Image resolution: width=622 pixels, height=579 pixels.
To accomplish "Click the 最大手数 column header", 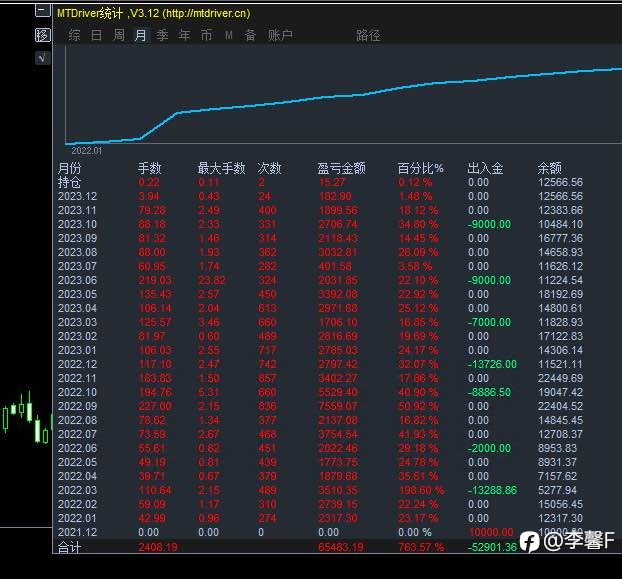I will pos(222,168).
